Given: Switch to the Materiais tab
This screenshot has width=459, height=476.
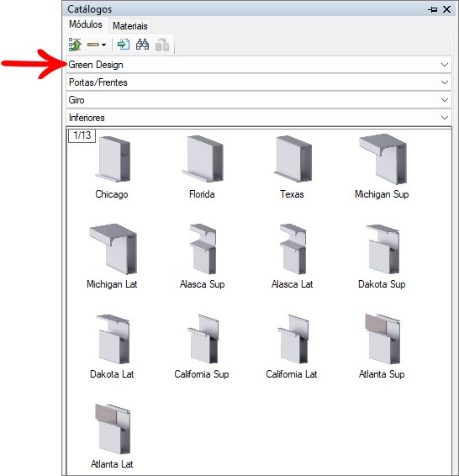Looking at the screenshot, I should 130,26.
